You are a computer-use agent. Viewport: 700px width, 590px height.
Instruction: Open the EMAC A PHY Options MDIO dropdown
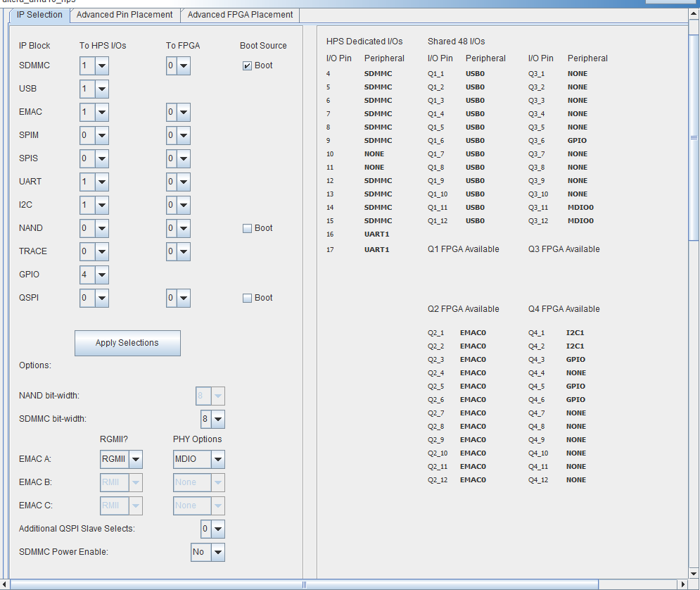click(217, 460)
